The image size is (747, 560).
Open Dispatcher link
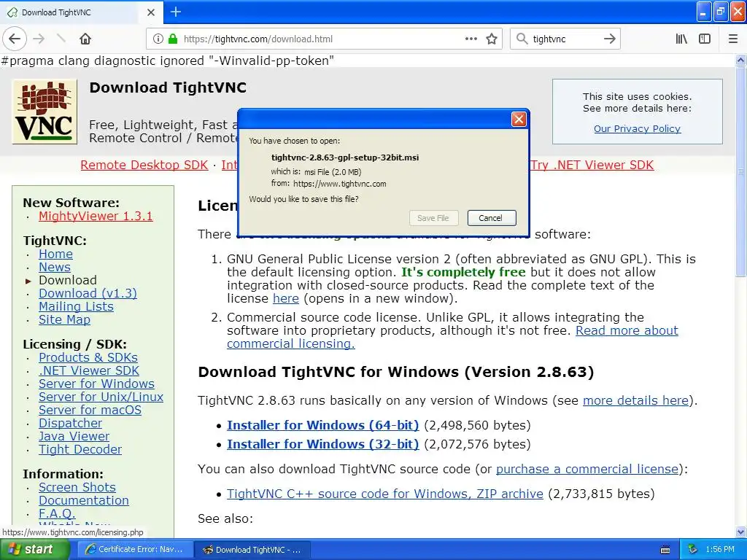[x=71, y=424]
